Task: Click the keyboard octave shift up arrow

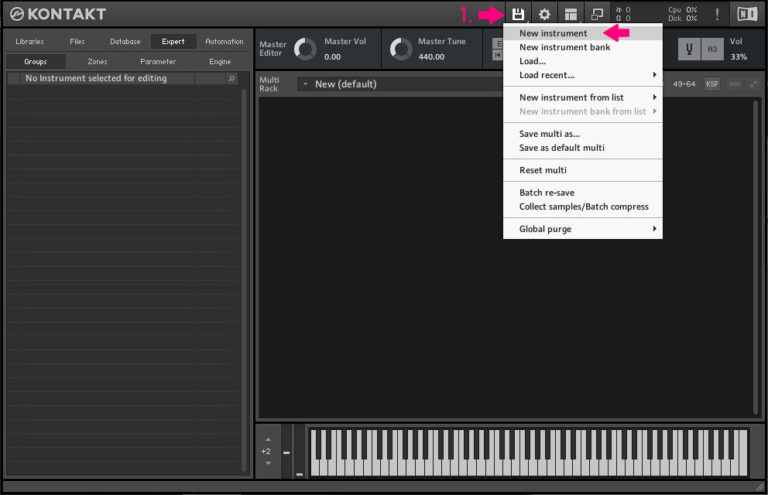Action: pos(265,439)
